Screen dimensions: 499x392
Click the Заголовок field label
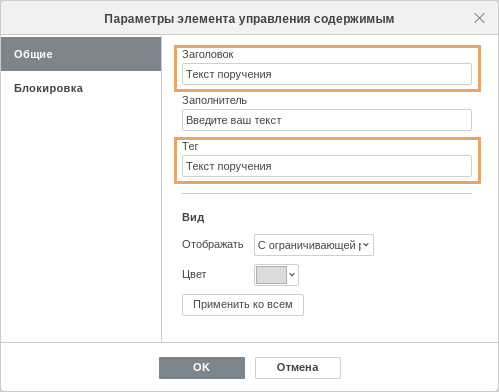click(x=208, y=54)
